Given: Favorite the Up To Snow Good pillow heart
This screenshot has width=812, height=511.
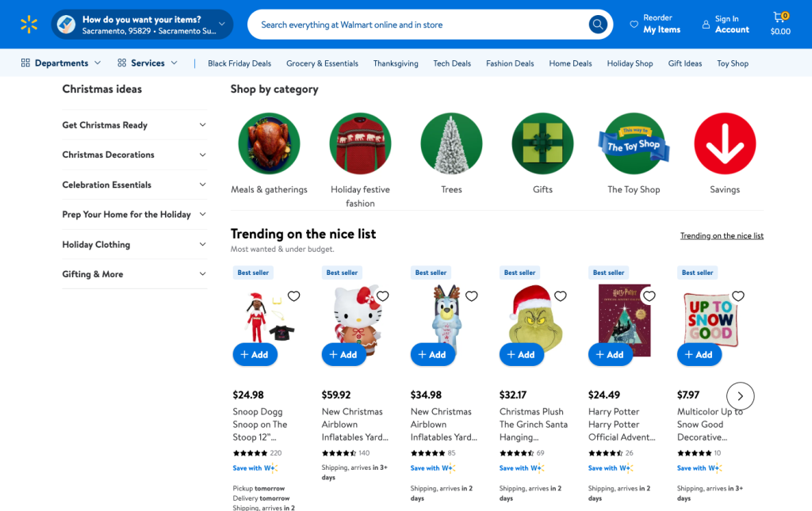Looking at the screenshot, I should pyautogui.click(x=738, y=296).
